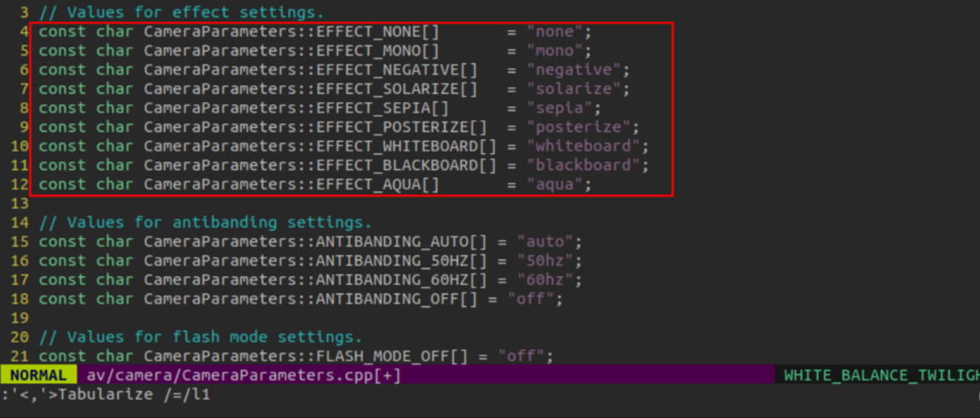
Task: Click the "blackboard" string value
Action: (x=586, y=166)
